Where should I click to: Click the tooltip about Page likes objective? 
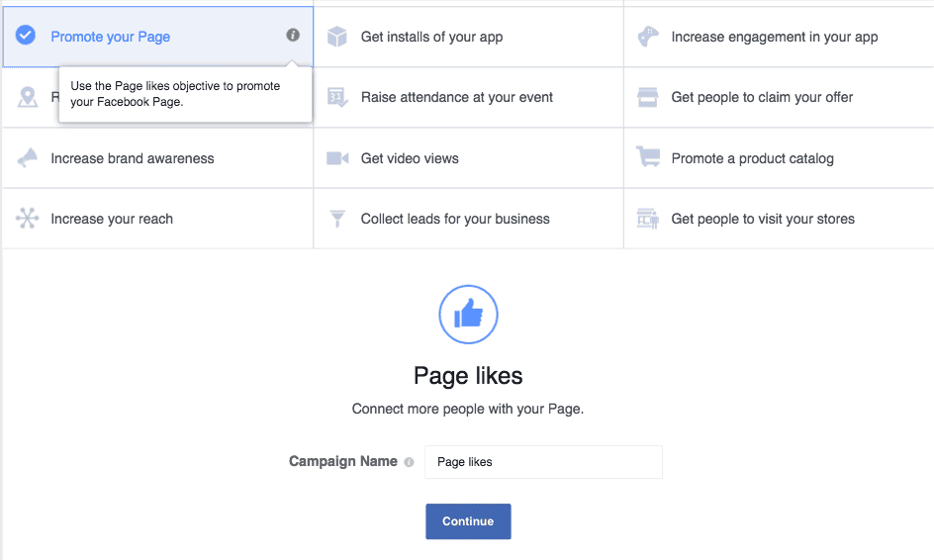(185, 94)
